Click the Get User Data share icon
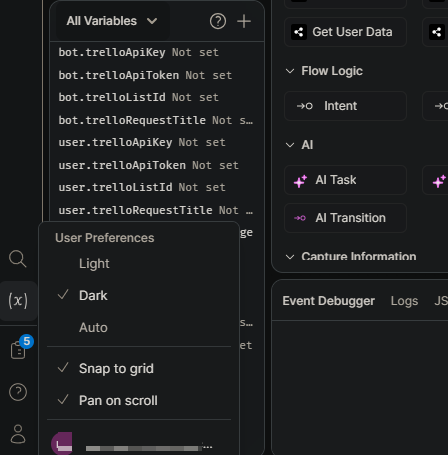 (299, 32)
